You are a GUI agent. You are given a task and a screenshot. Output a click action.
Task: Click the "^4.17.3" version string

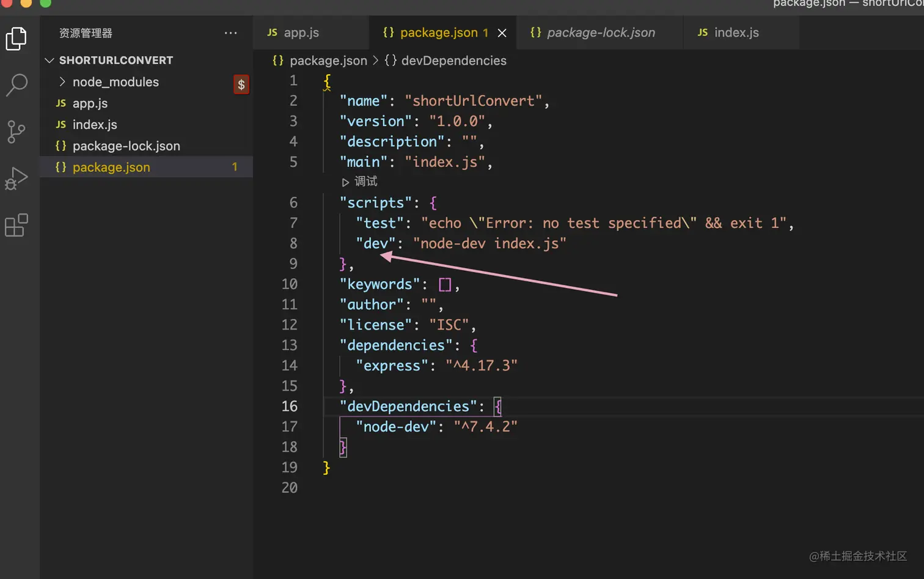point(482,366)
